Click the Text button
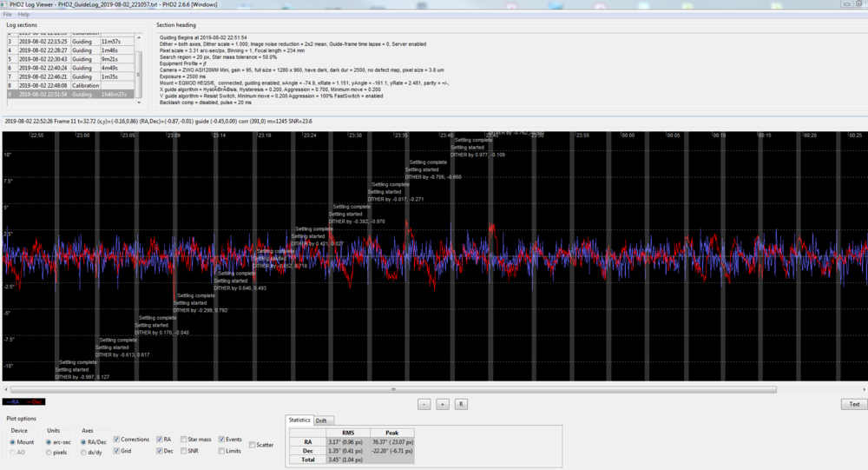Image resolution: width=868 pixels, height=470 pixels. (x=854, y=404)
